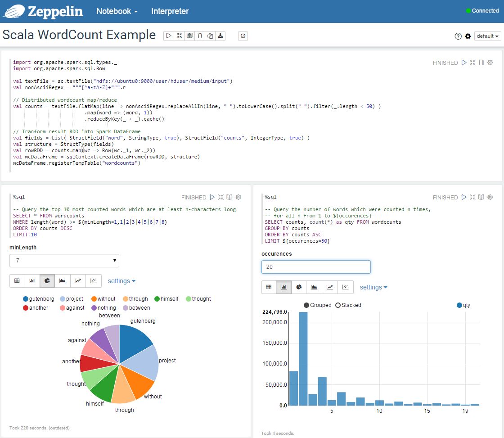Export the notebook (download icon)

220,36
